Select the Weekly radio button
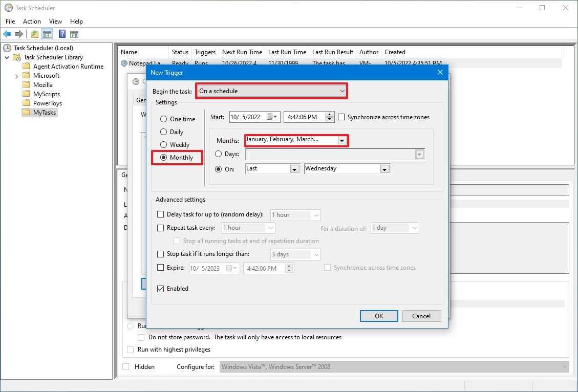 click(164, 145)
